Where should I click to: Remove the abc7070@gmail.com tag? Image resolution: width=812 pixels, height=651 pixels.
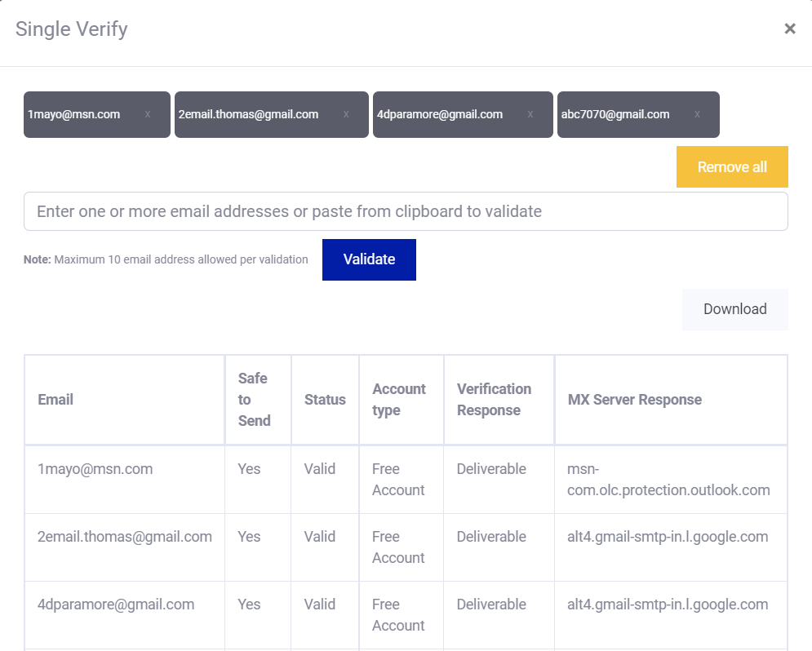pos(697,114)
